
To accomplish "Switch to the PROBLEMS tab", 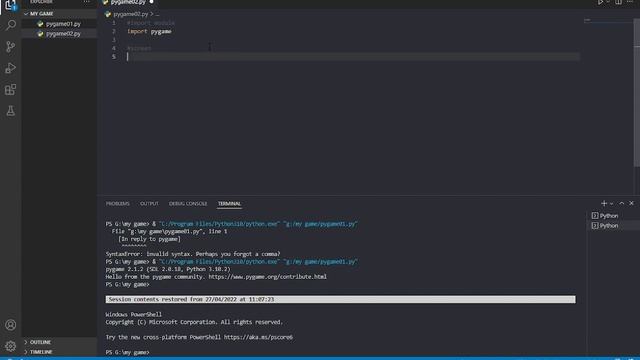I will (118, 204).
